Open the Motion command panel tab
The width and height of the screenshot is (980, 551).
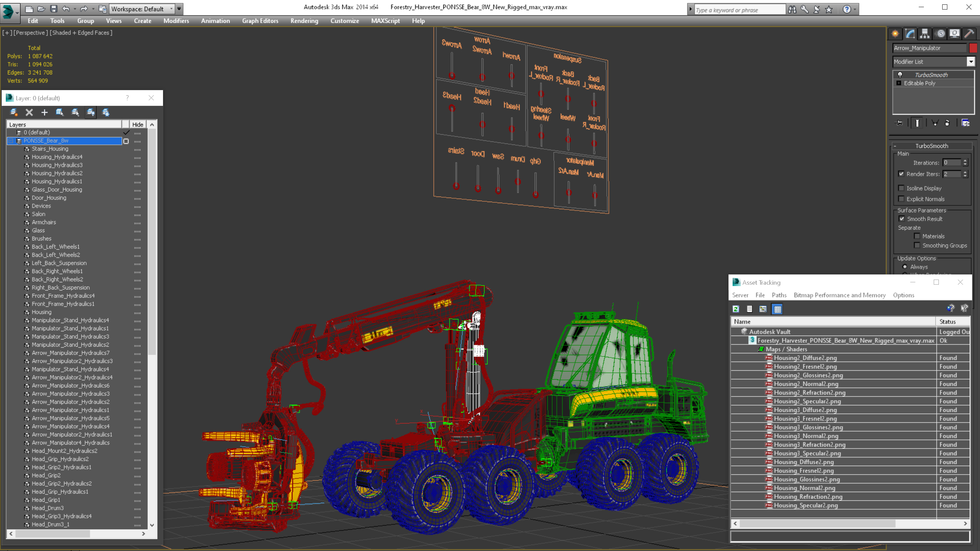940,33
